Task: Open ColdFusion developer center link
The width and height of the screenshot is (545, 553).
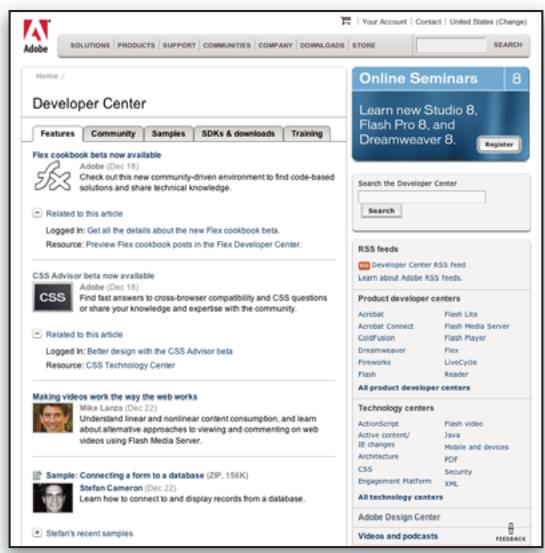Action: pyautogui.click(x=376, y=338)
